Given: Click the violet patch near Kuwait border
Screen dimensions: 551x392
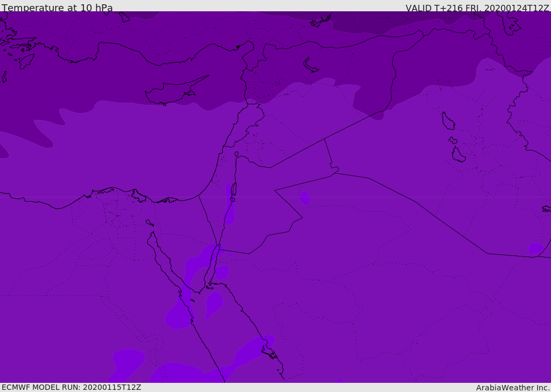Looking at the screenshot, I should coord(536,248).
